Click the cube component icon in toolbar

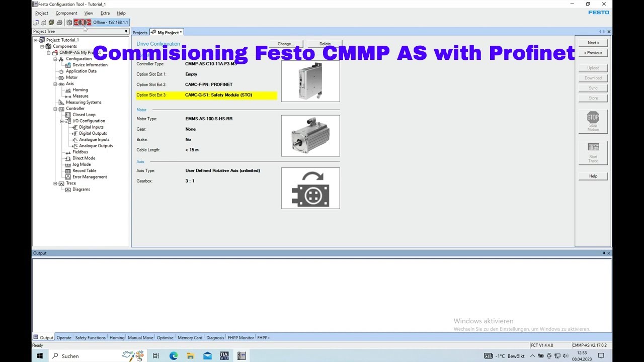tap(69, 23)
